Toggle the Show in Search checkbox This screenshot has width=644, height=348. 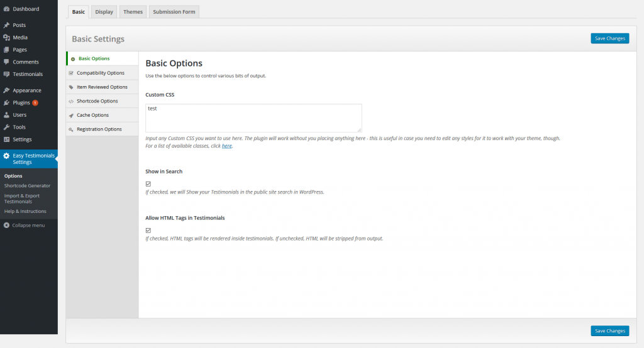click(148, 184)
